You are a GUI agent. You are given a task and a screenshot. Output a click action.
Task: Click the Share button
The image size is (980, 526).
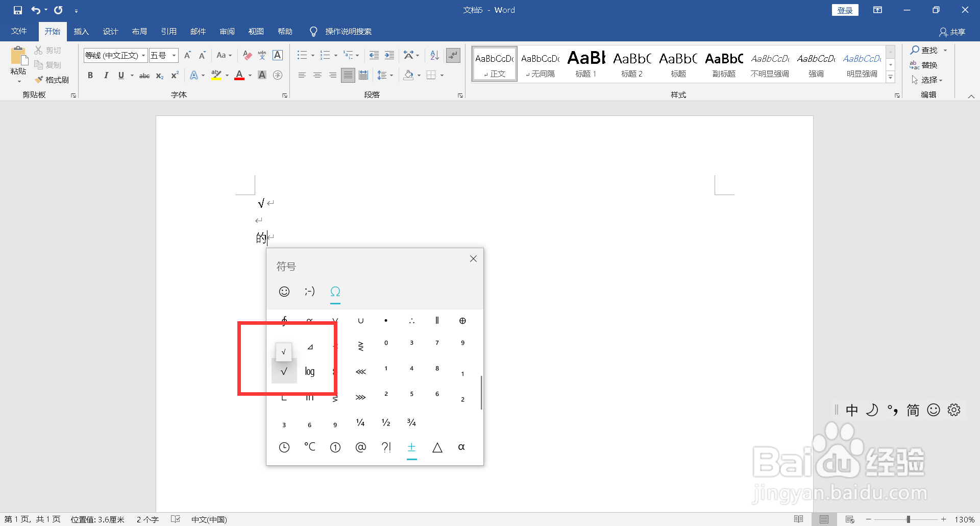pyautogui.click(x=952, y=32)
